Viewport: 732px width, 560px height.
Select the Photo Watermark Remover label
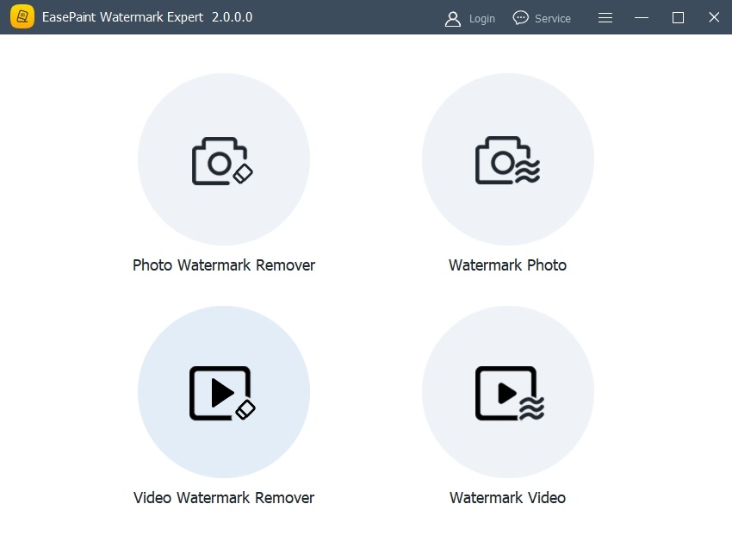point(224,264)
